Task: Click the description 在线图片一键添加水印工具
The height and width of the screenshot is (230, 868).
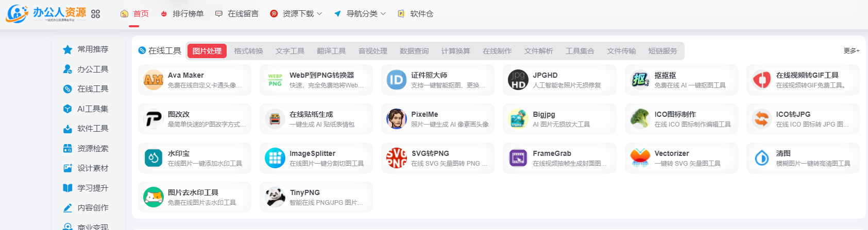Action: [205, 164]
